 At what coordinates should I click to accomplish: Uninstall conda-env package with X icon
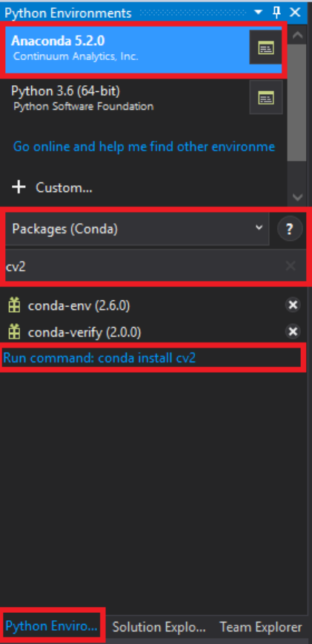[293, 305]
